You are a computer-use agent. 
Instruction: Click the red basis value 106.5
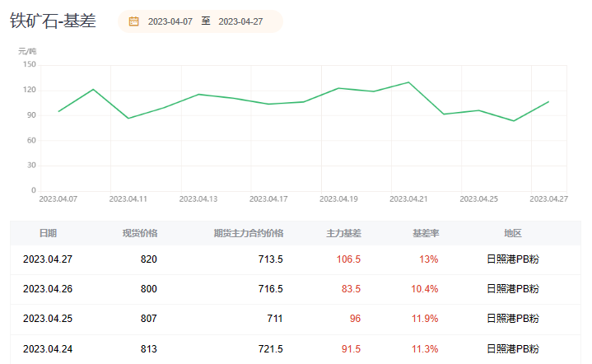pyautogui.click(x=348, y=259)
